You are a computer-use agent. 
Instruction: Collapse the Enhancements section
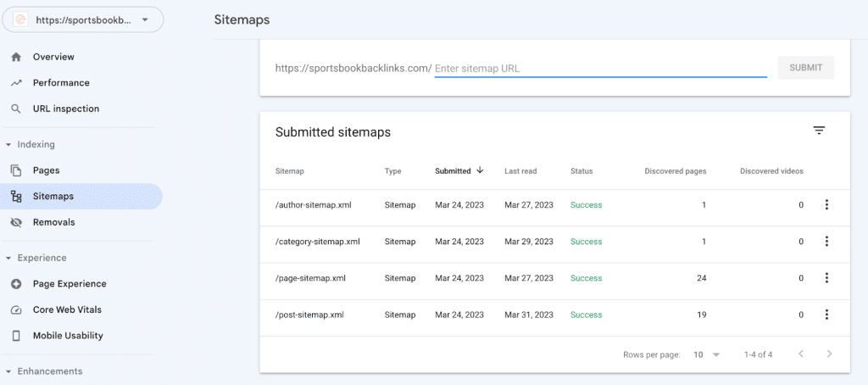click(x=8, y=371)
